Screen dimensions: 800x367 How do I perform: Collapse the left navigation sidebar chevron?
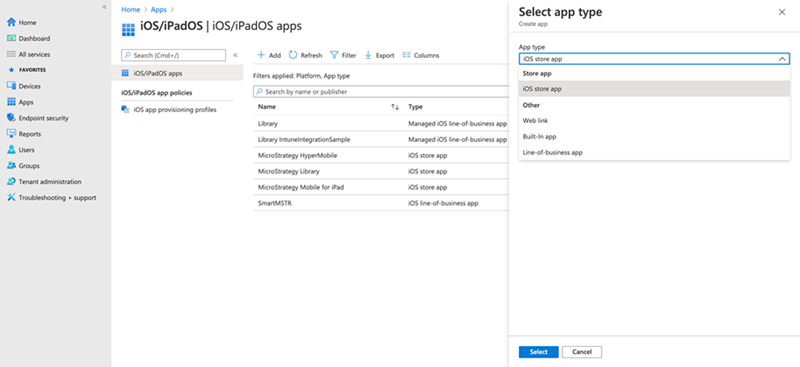[x=104, y=7]
